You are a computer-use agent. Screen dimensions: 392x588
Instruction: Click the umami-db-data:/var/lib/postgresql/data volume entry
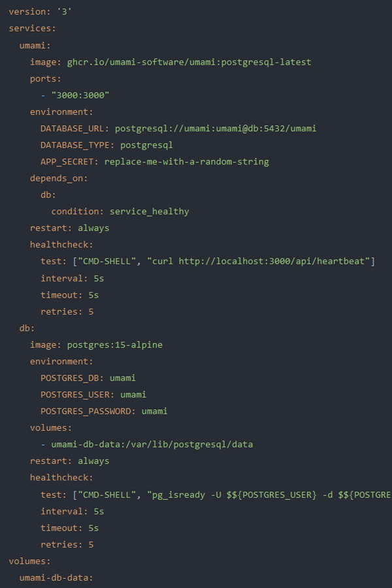152,444
